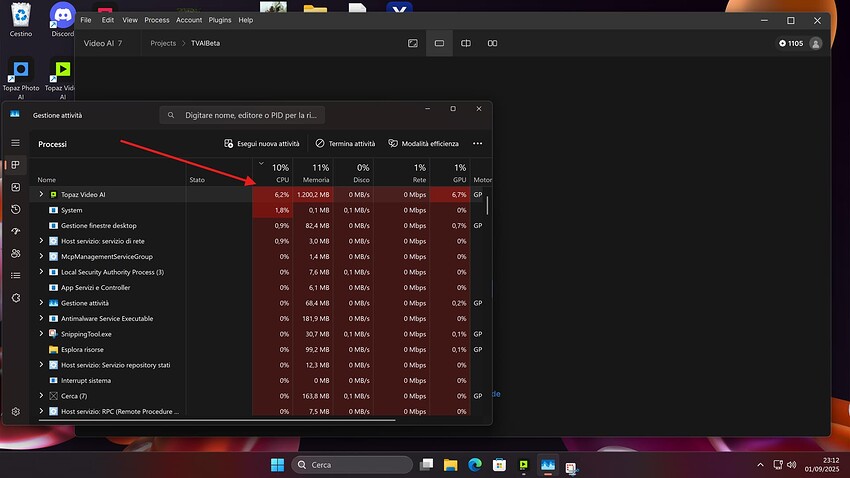Open Details list in Task Manager sidebar
850x478 pixels.
pyautogui.click(x=15, y=275)
